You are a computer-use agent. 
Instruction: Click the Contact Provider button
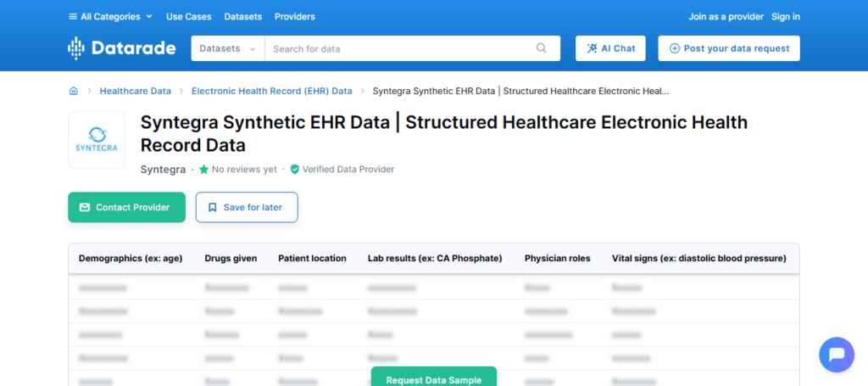[127, 207]
